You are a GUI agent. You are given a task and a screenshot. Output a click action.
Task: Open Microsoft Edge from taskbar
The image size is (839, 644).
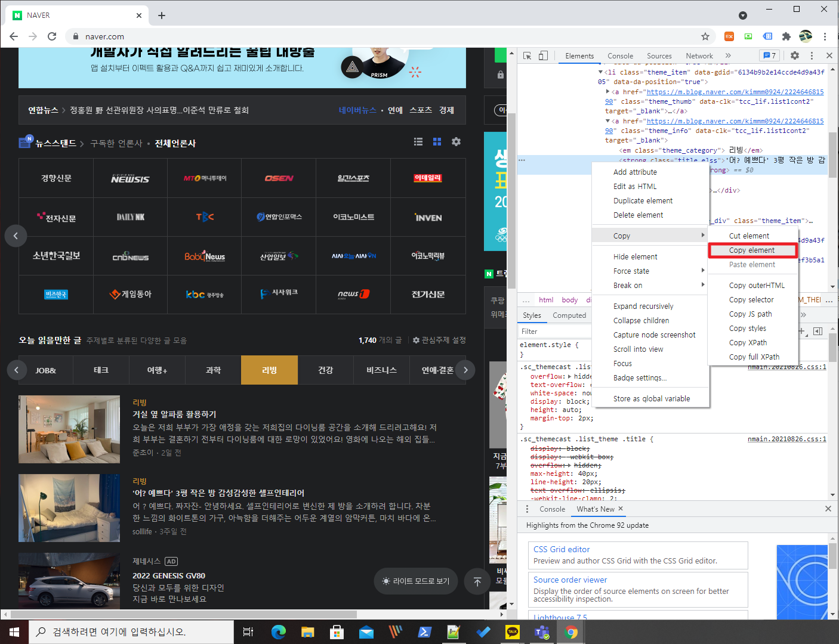tap(279, 632)
